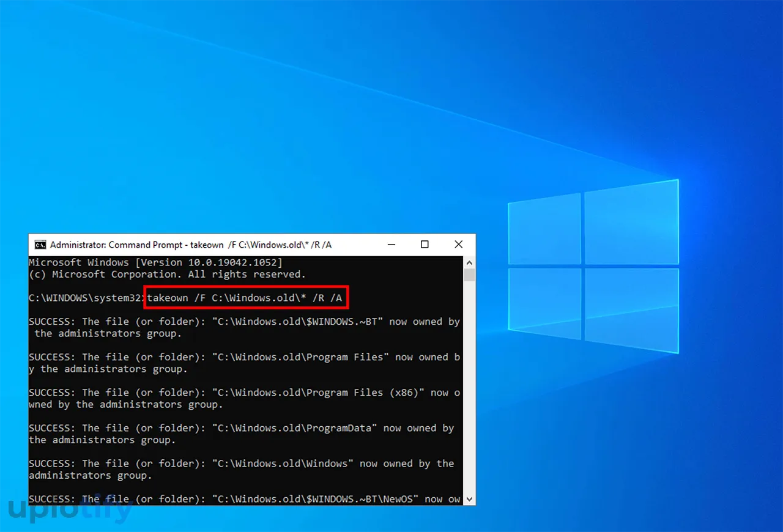Viewport: 783px width, 532px height.
Task: Click the ProgramData success message line
Action: [241, 428]
